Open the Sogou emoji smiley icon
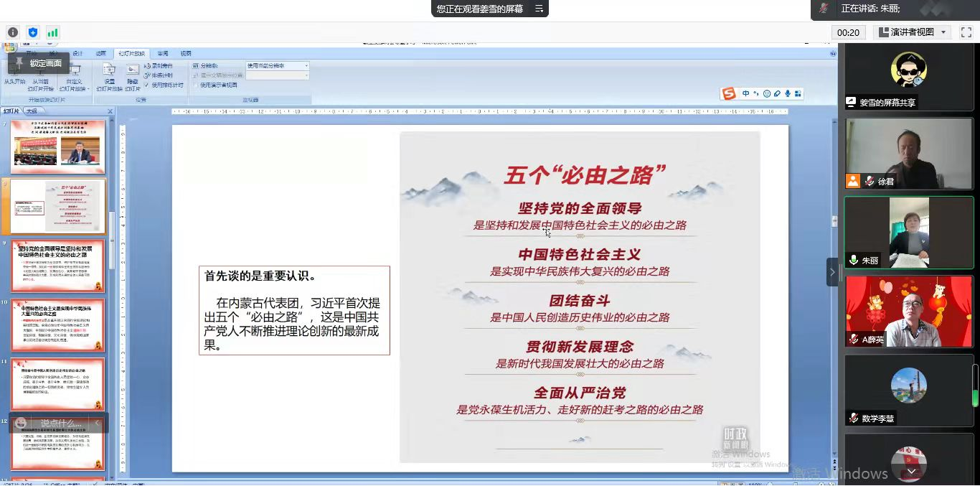Screen dimensions: 980x486 coord(767,94)
